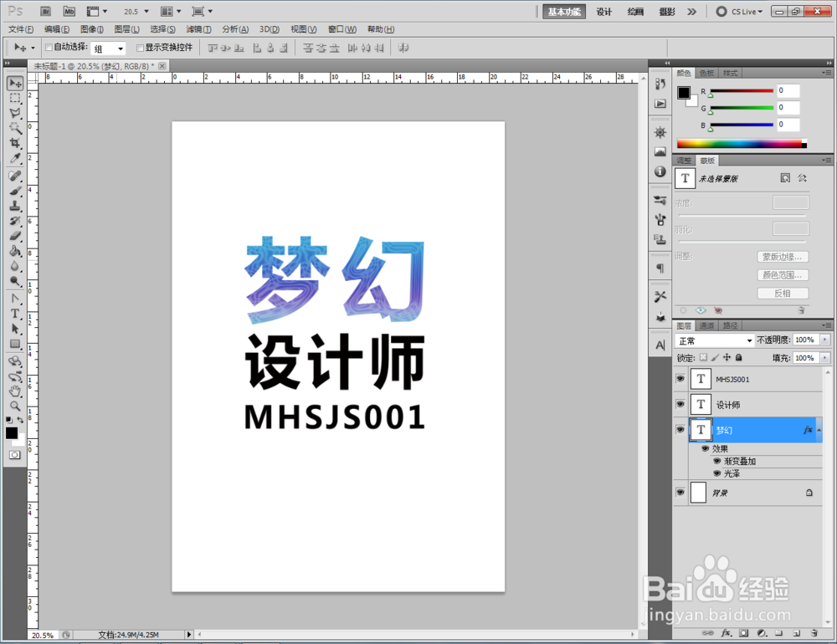Enable the 显示变换控件 checkbox
Screen dimensions: 837x644
140,48
